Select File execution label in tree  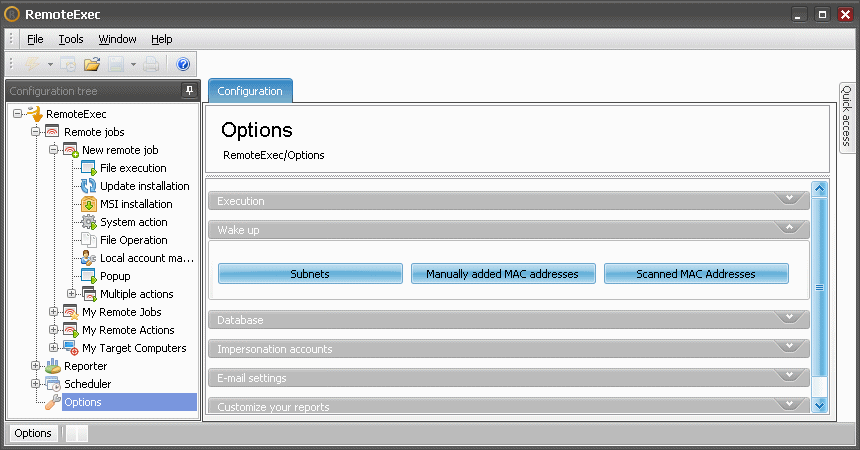pyautogui.click(x=133, y=168)
